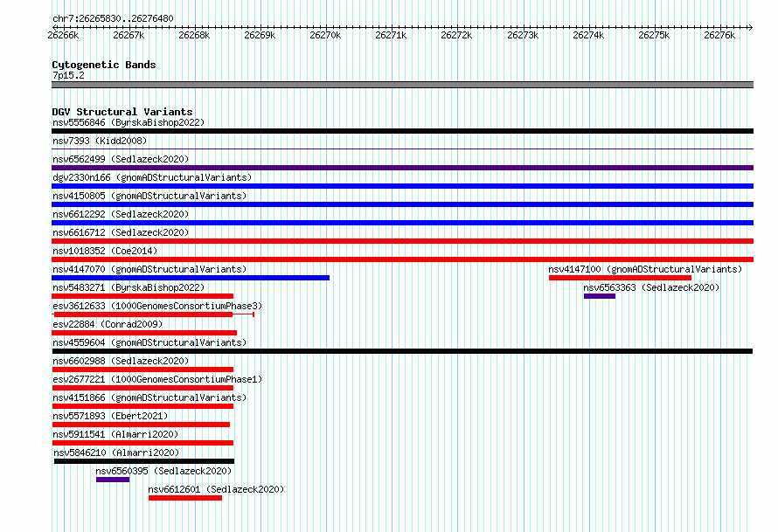Screen dimensions: 778x532
Task: Click the nsv5846210 (Almarri2020) label
Action: click(116, 453)
